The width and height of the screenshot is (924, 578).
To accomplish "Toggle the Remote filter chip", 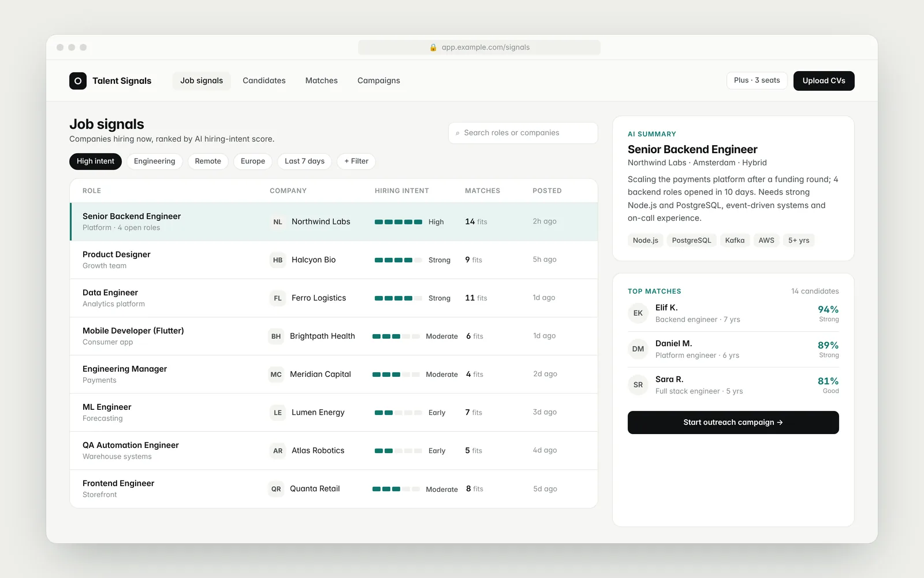I will 208,161.
